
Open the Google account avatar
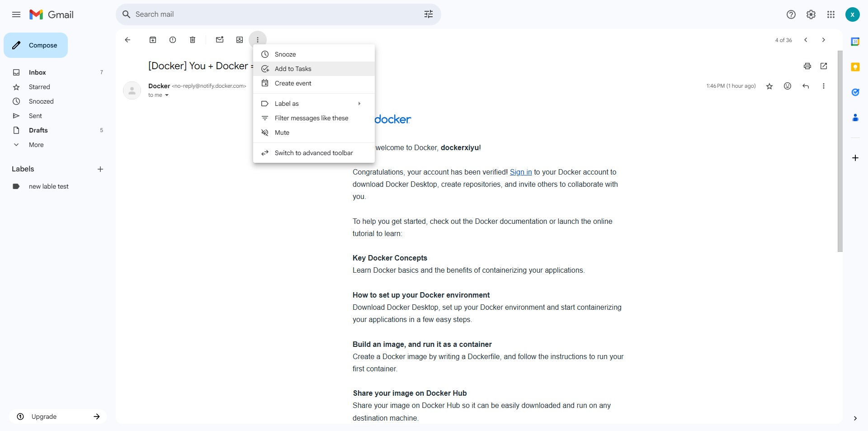pyautogui.click(x=853, y=14)
